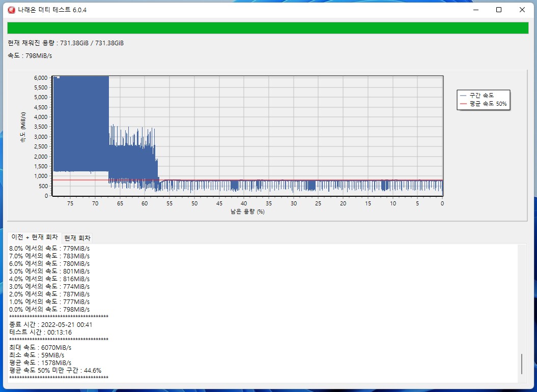Click the 평균 속도 50% legend entry

pyautogui.click(x=483, y=104)
